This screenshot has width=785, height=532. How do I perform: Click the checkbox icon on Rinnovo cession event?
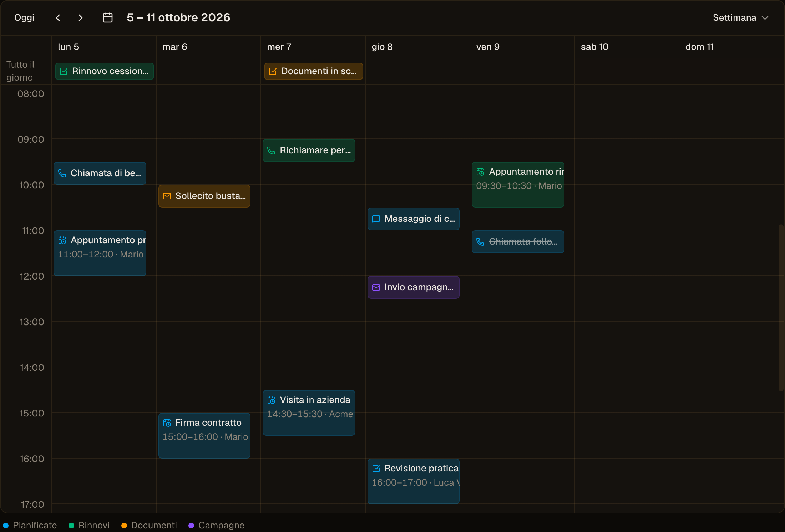click(x=64, y=71)
